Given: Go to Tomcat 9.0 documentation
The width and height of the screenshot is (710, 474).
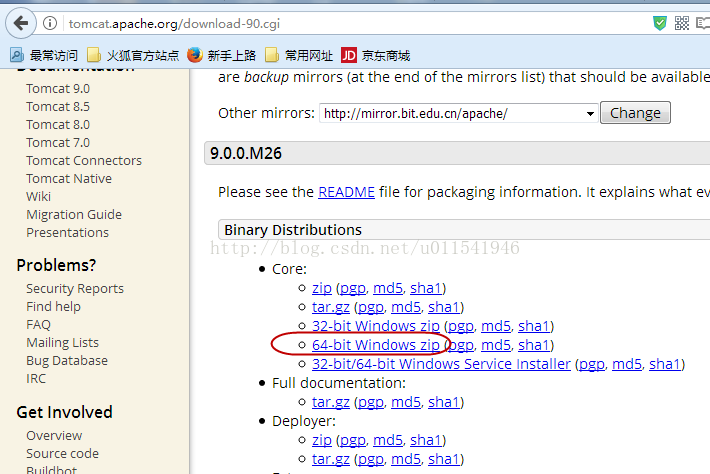Looking at the screenshot, I should click(x=58, y=89).
